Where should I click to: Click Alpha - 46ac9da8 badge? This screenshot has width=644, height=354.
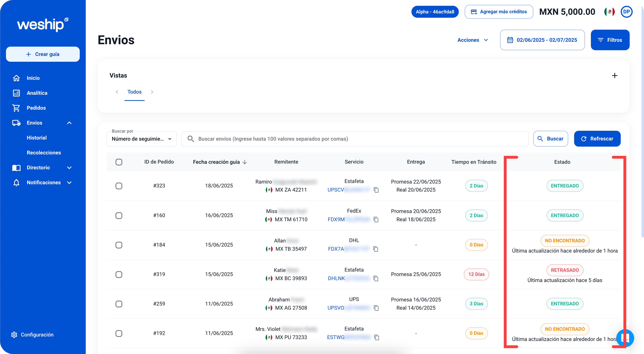[435, 12]
